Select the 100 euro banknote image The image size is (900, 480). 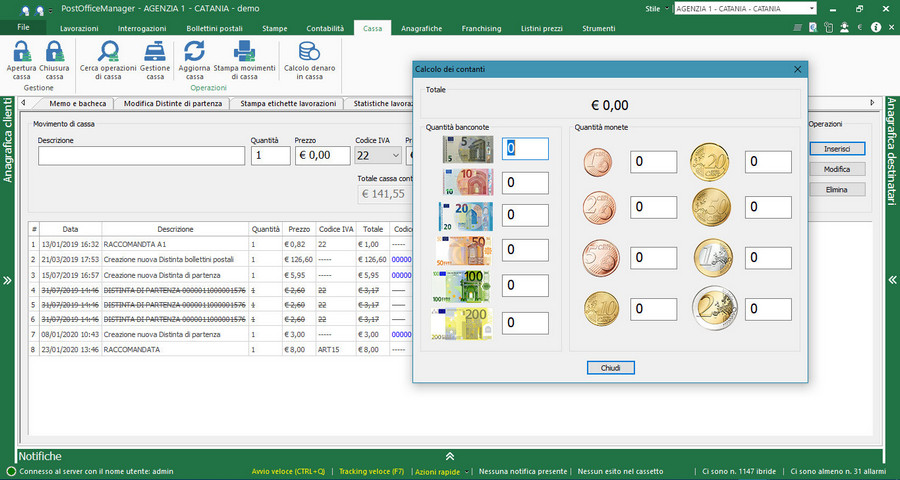pyautogui.click(x=461, y=286)
